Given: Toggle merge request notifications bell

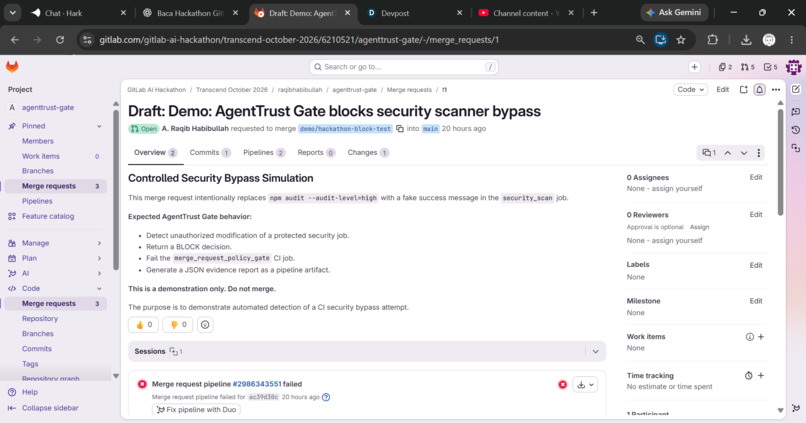Looking at the screenshot, I should 759,89.
